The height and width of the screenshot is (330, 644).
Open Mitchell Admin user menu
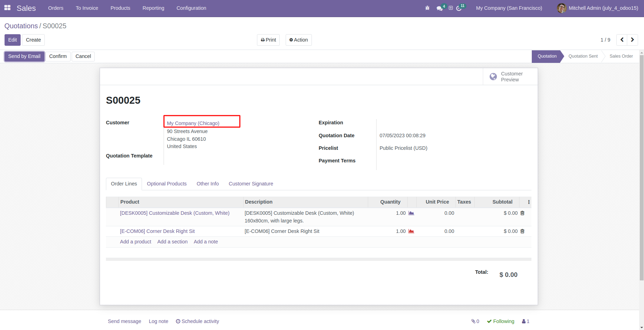[x=598, y=8]
